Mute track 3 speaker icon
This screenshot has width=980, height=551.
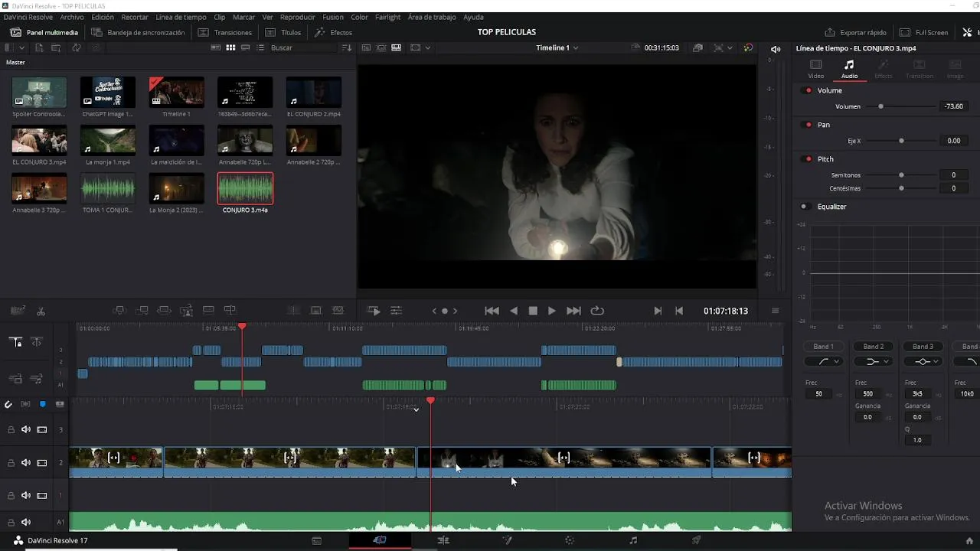point(26,429)
